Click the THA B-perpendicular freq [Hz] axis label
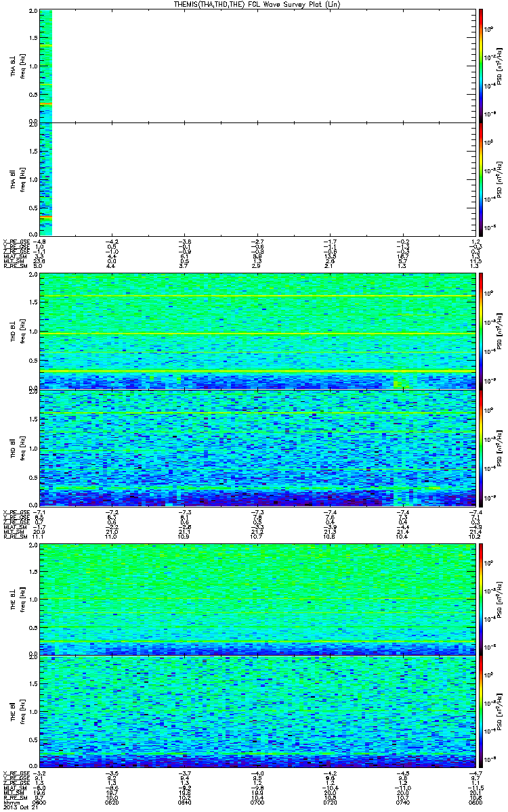 click(x=22, y=66)
